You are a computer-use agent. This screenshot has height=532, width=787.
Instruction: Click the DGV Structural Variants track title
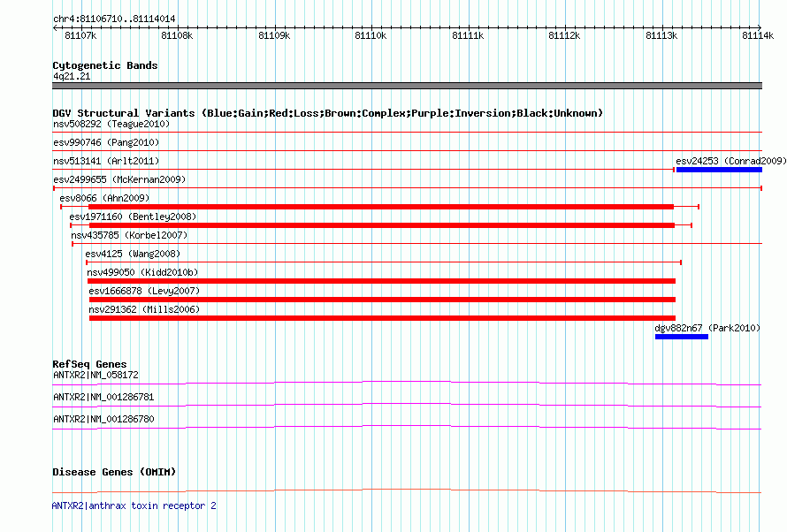tap(328, 113)
